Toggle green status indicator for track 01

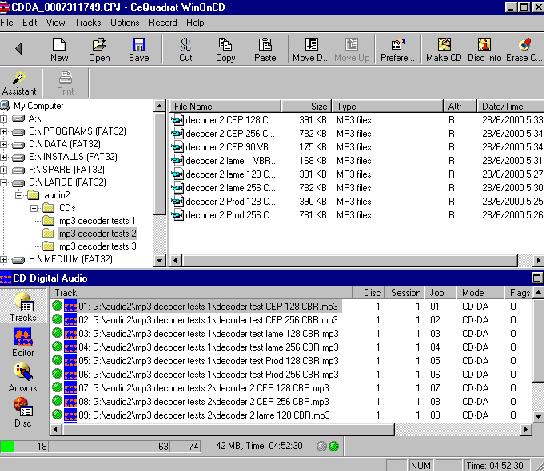coord(57,306)
